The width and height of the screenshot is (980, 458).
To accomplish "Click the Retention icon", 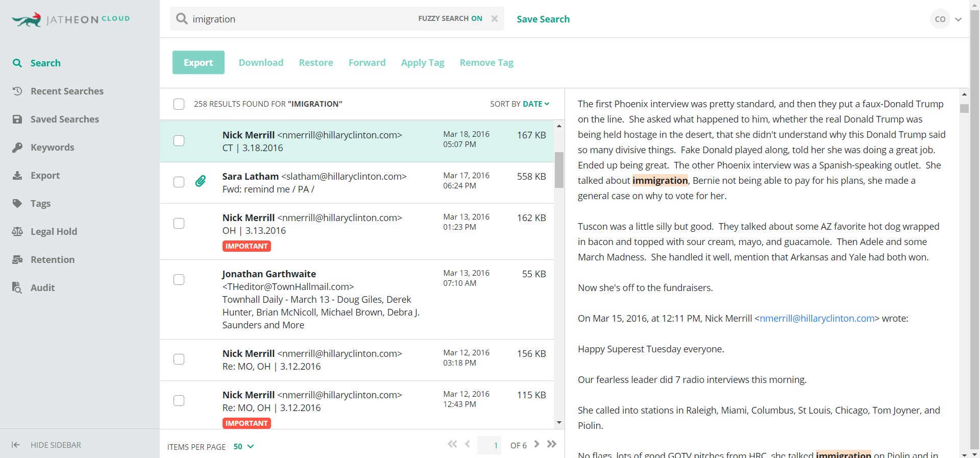I will point(17,259).
